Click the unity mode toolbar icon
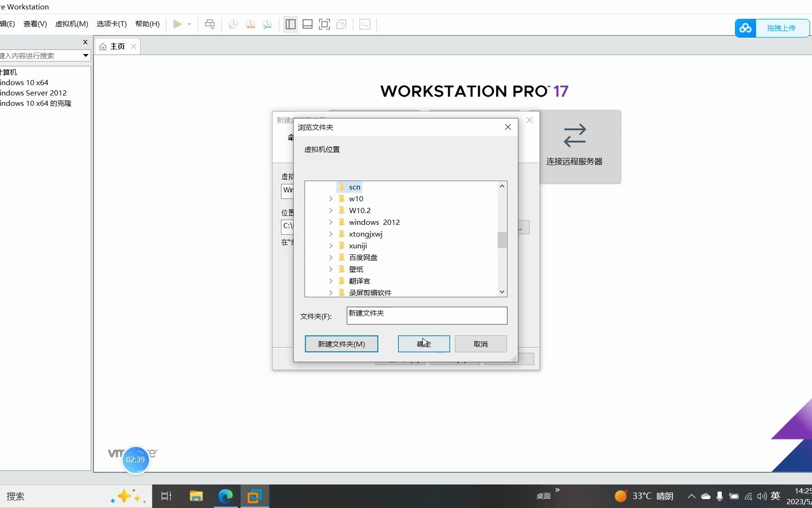The width and height of the screenshot is (812, 508). [342, 24]
